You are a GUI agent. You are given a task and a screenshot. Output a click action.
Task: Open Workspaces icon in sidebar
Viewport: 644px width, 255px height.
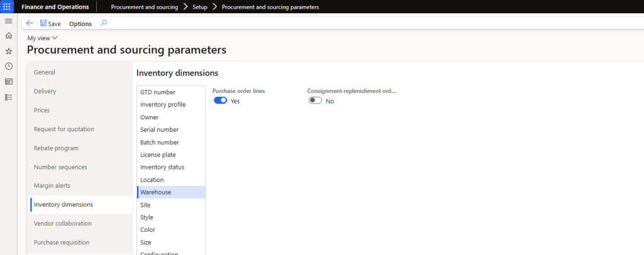pyautogui.click(x=8, y=82)
